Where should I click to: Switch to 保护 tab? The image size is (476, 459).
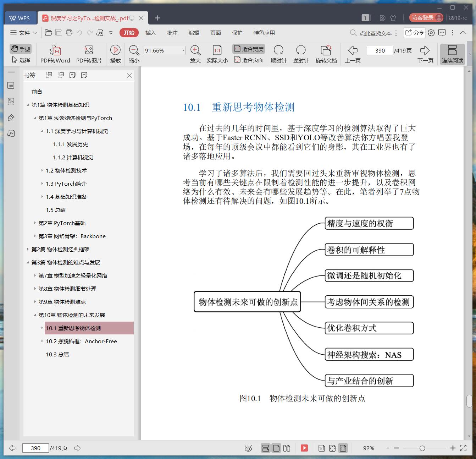[x=237, y=33]
